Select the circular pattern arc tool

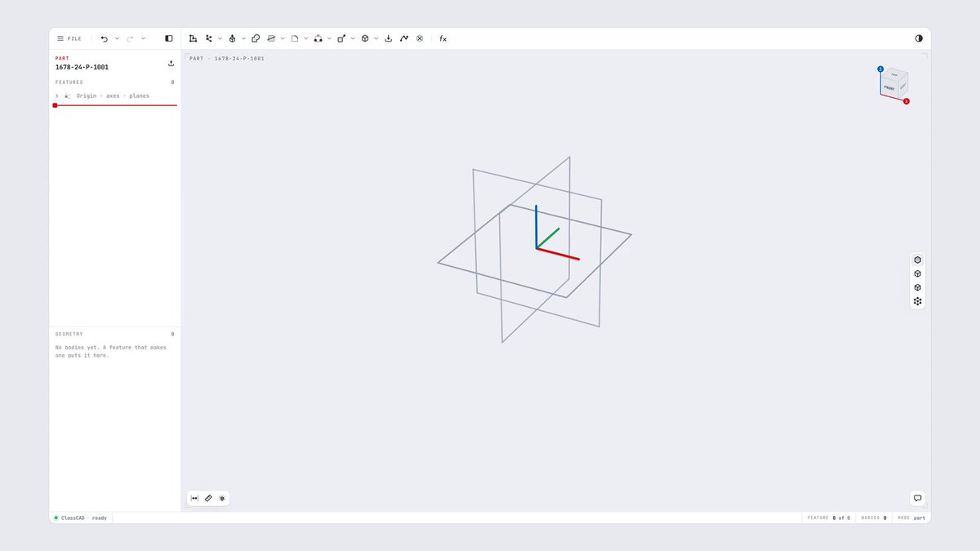pos(318,38)
